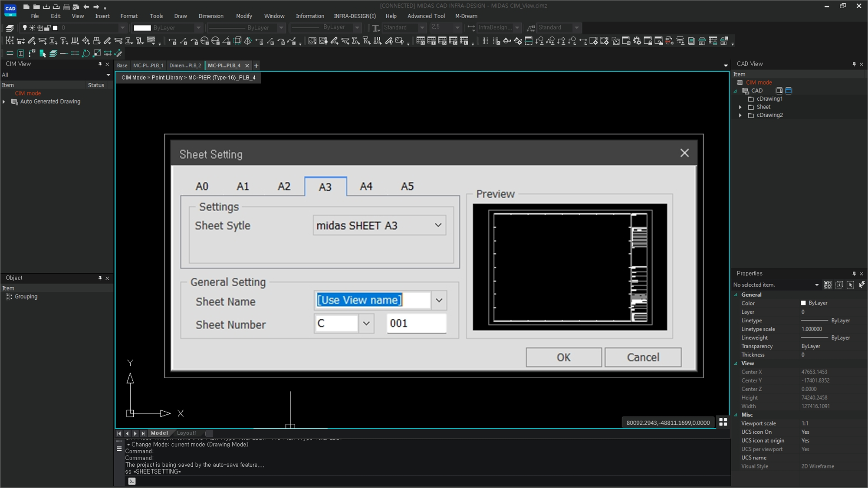Viewport: 868px width, 488px height.
Task: Open the Sheet Style dropdown
Action: 438,225
